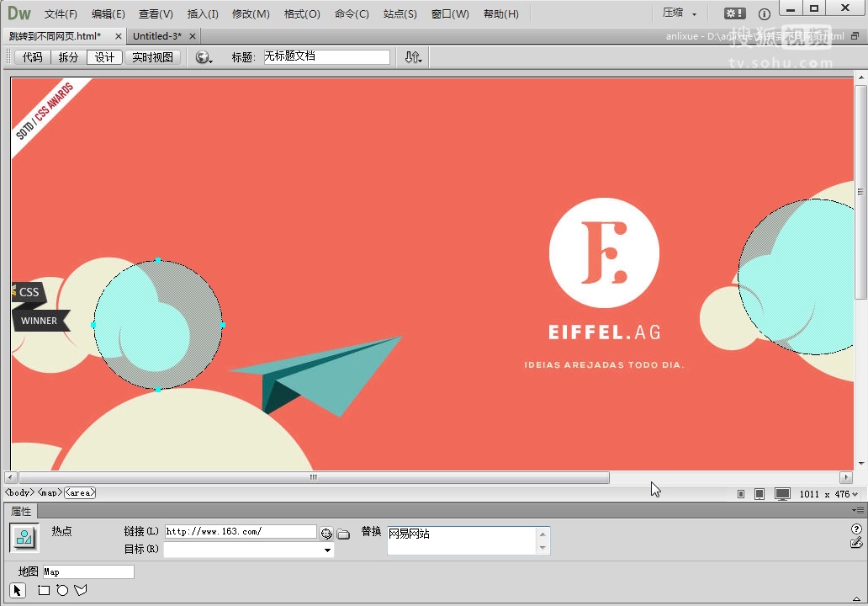Click the mobile size window icon

click(741, 494)
